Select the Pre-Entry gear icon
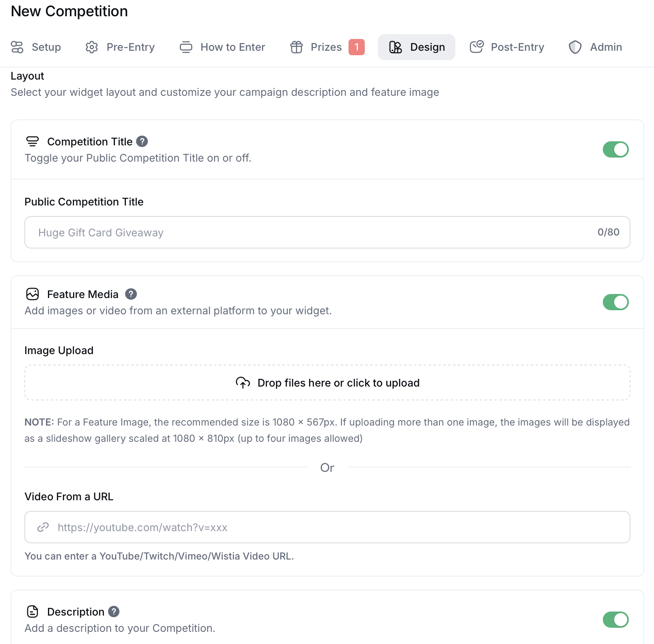This screenshot has height=644, width=654. pyautogui.click(x=91, y=47)
